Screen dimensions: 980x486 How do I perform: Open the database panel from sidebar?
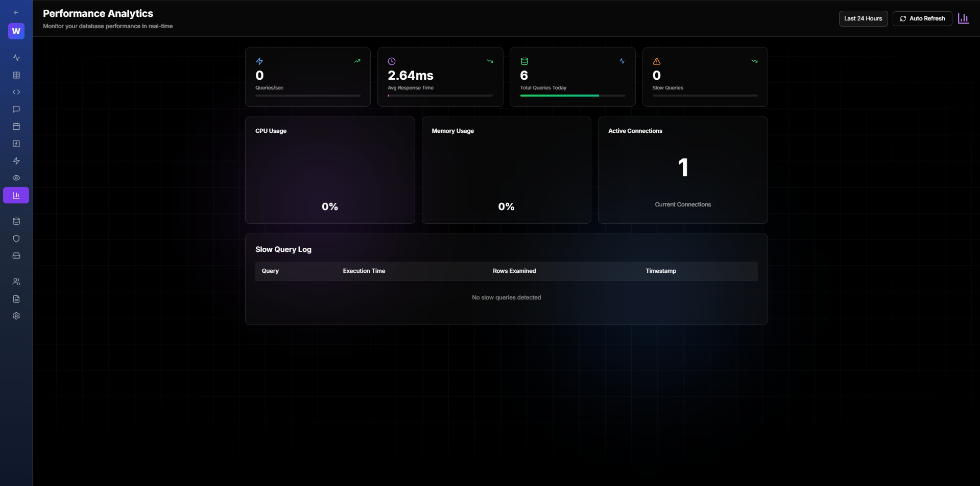16,221
